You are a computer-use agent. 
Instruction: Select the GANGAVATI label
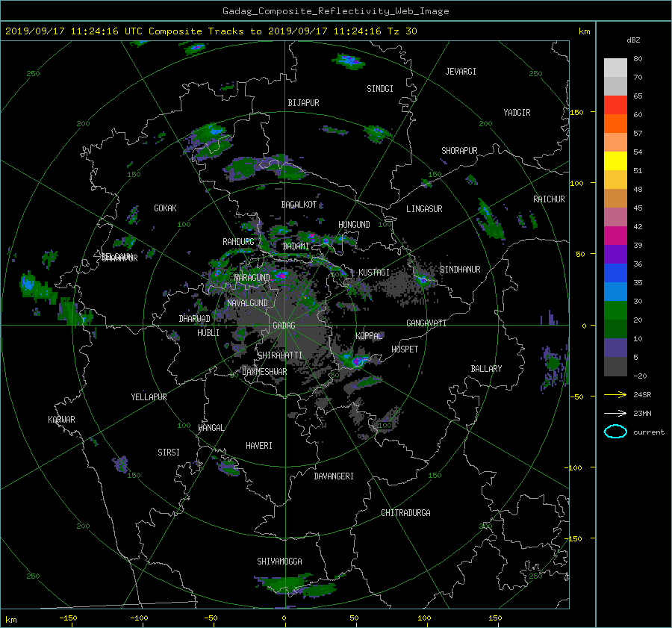426,323
